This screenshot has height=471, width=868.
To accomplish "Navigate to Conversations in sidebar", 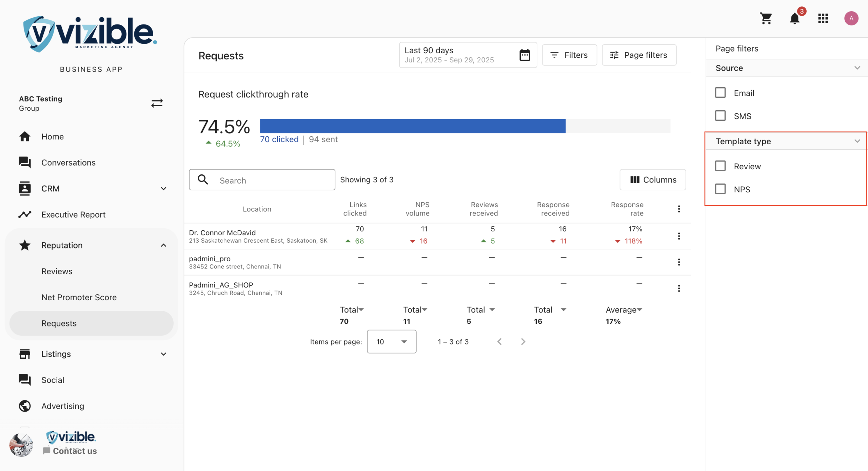I will (68, 163).
